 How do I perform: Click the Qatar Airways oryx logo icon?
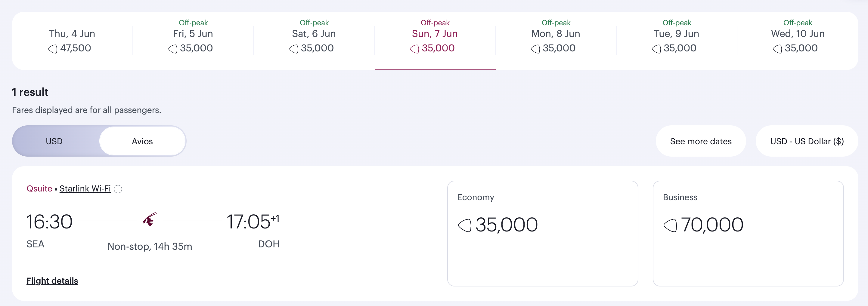click(150, 220)
